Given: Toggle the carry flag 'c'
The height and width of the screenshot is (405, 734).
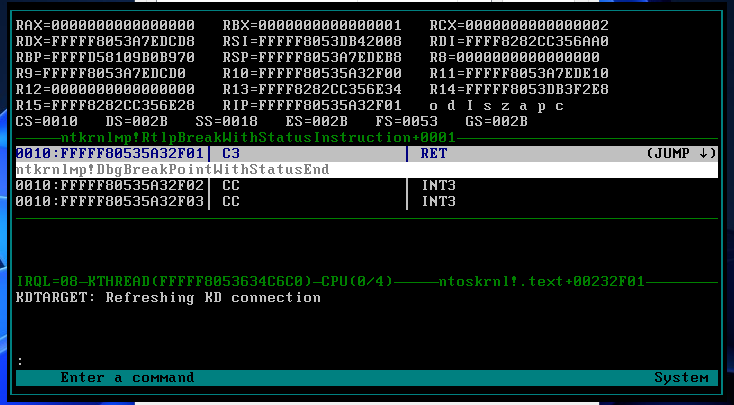Looking at the screenshot, I should [559, 106].
